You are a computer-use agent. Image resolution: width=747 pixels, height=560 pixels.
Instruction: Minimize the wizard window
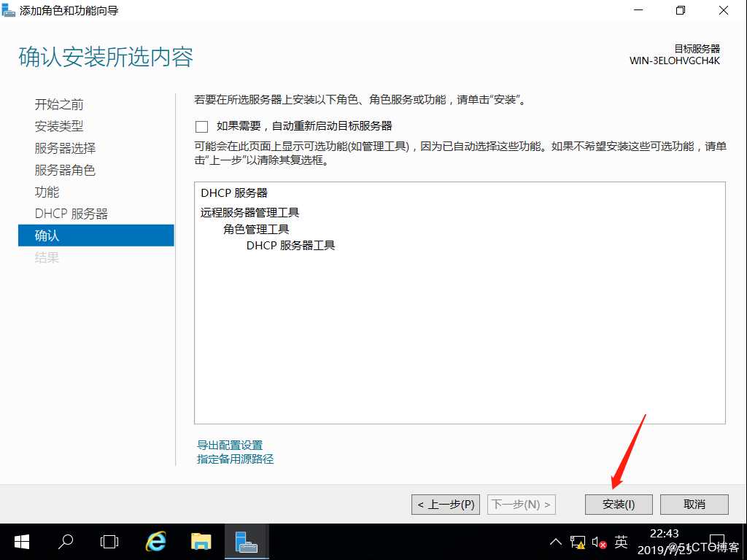pos(638,10)
